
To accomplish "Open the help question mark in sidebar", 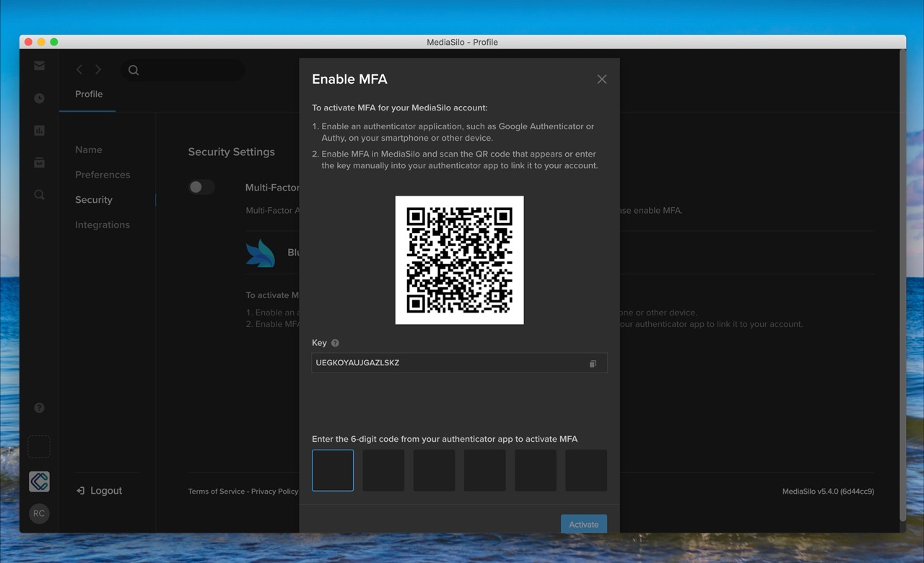I will (x=39, y=408).
